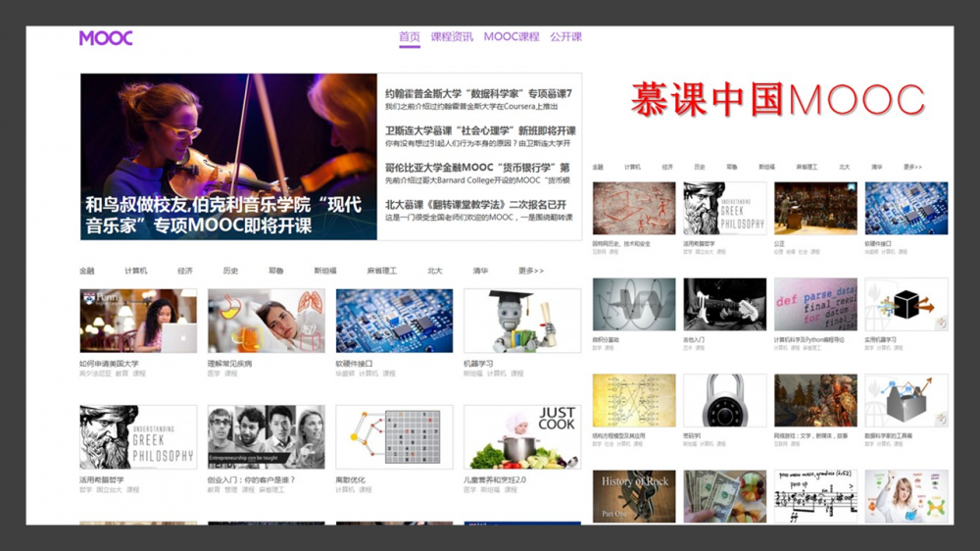The image size is (980, 551).
Task: Open headline about 约翰霍普金斯大学 数据科学家
Action: [478, 94]
